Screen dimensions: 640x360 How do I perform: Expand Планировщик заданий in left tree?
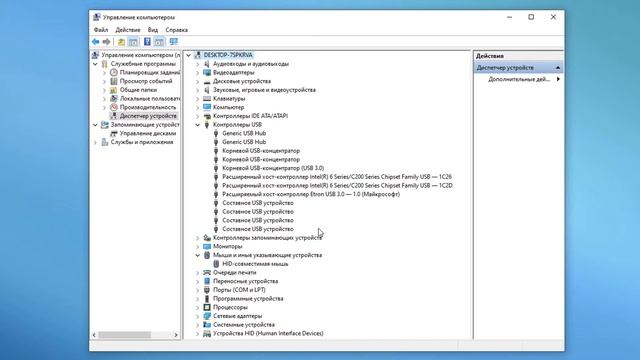[x=104, y=73]
